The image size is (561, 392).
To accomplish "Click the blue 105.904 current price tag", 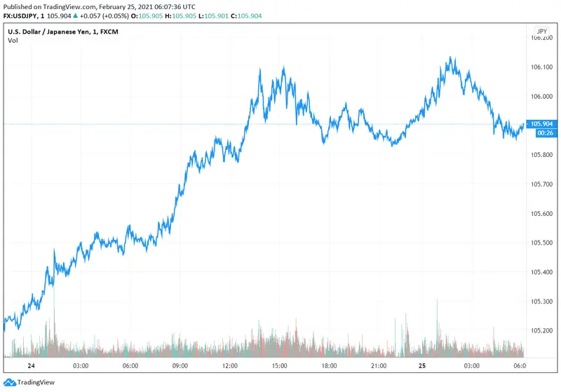I will pos(543,124).
